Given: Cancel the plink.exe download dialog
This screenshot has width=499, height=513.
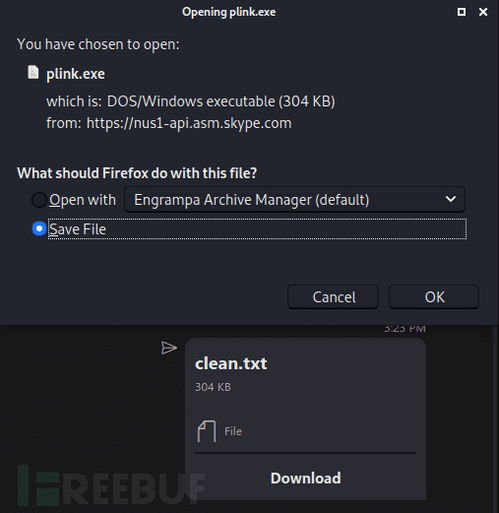Looking at the screenshot, I should pyautogui.click(x=333, y=297).
